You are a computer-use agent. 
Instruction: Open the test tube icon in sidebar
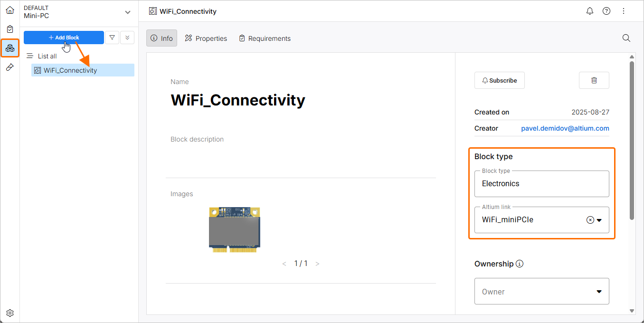(x=10, y=67)
